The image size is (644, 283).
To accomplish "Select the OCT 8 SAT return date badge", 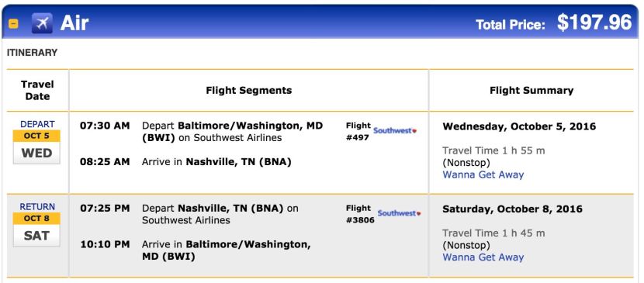I will pos(36,230).
